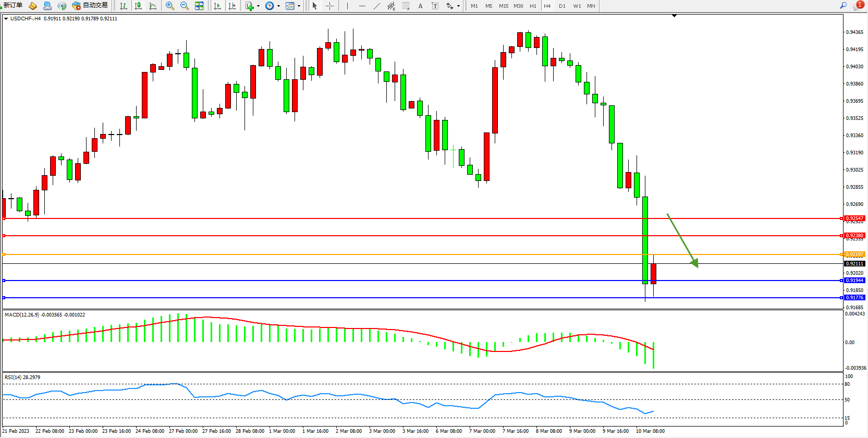Switch to the M15 timeframe
Image resolution: width=868 pixels, height=438 pixels.
click(503, 6)
